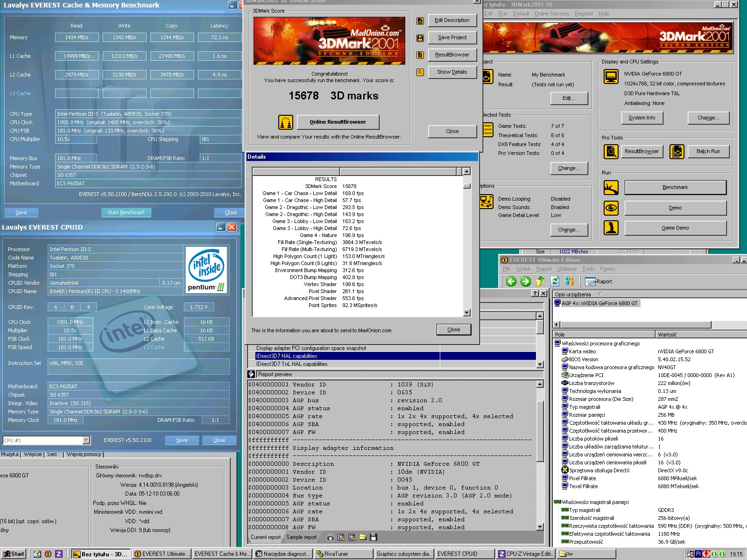Select AGP 4x: nVIDIA GeForce 6800 GT device
747x560 pixels.
click(596, 303)
